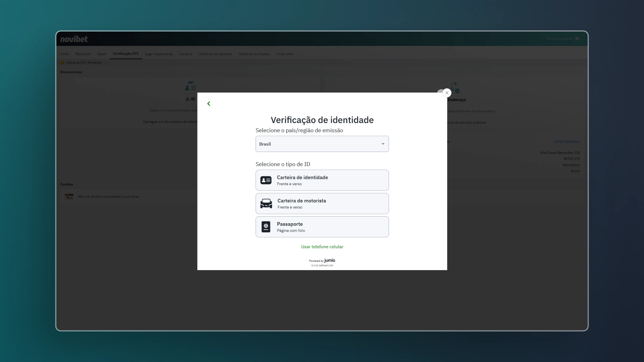Click the green back chevron arrow
The height and width of the screenshot is (362, 644).
pos(209,104)
